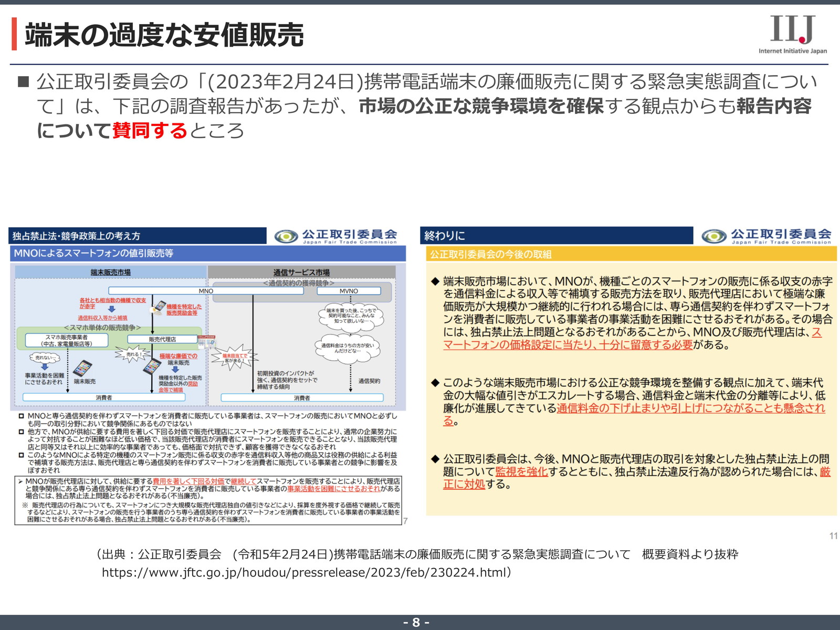Click the 通信サービス市場 column heading

pos(301,272)
